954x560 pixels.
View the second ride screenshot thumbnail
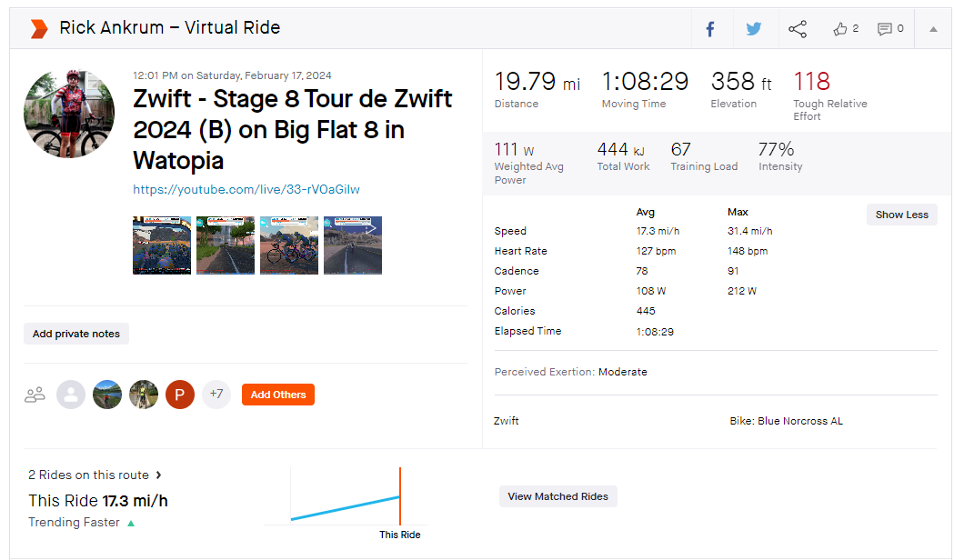[226, 245]
